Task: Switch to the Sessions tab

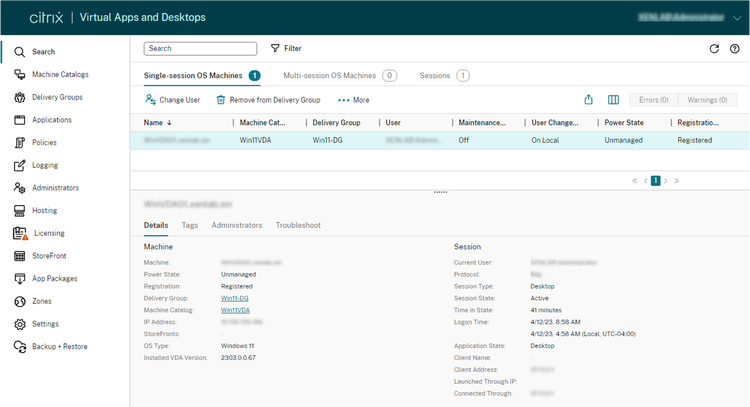Action: tap(444, 76)
